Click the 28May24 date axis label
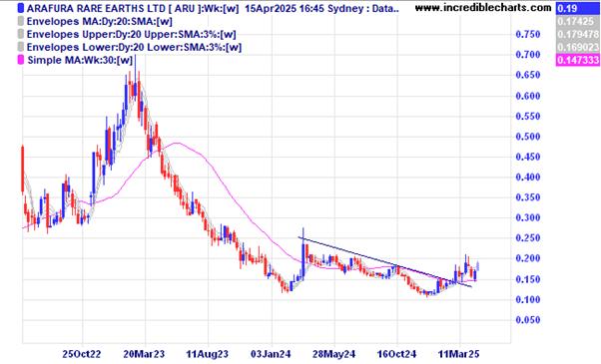 (333, 354)
